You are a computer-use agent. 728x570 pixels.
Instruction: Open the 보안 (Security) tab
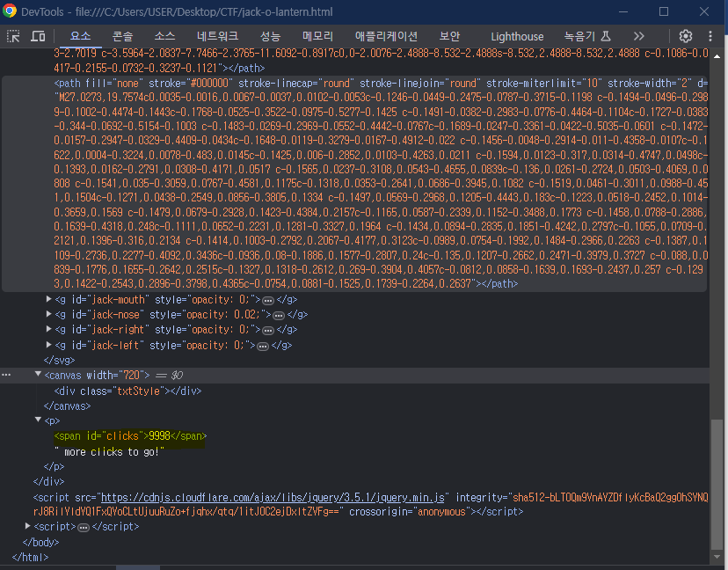tap(449, 36)
